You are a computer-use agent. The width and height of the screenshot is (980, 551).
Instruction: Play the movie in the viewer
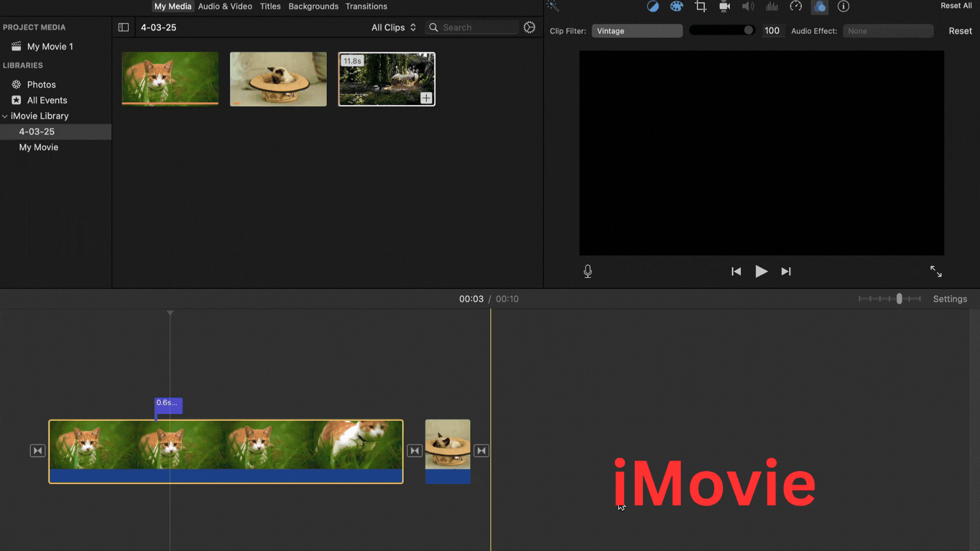point(761,271)
